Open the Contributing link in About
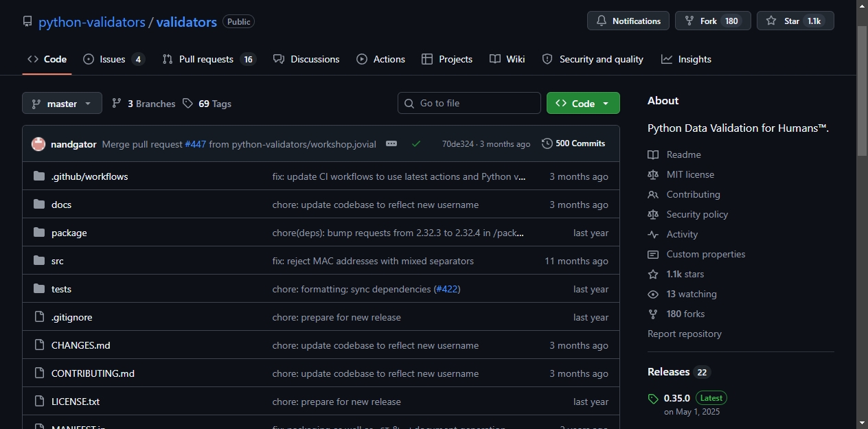This screenshot has height=429, width=868. click(x=684, y=194)
